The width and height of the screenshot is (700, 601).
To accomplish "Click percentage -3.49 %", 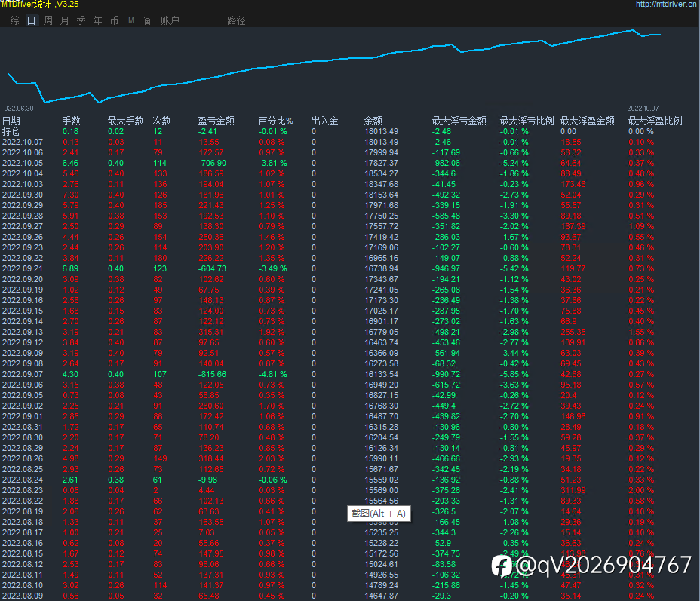I will (x=273, y=268).
